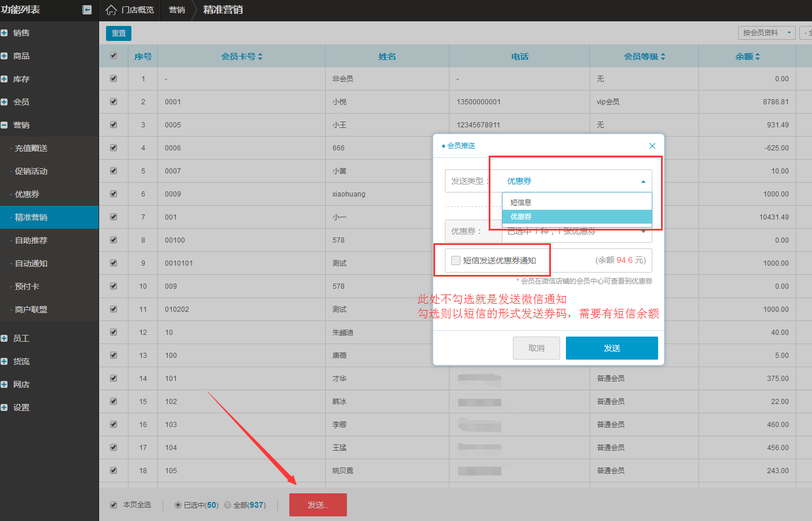Uncheck row 2 小悦 checkbox

coord(114,101)
